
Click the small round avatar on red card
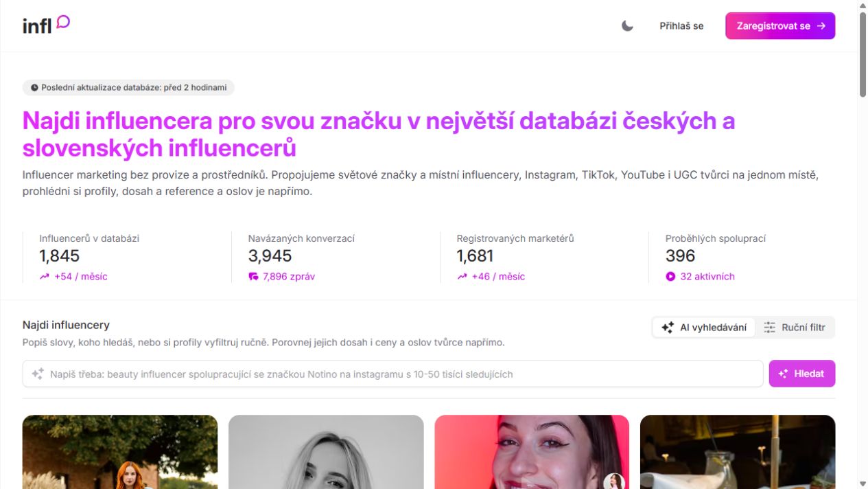click(614, 481)
